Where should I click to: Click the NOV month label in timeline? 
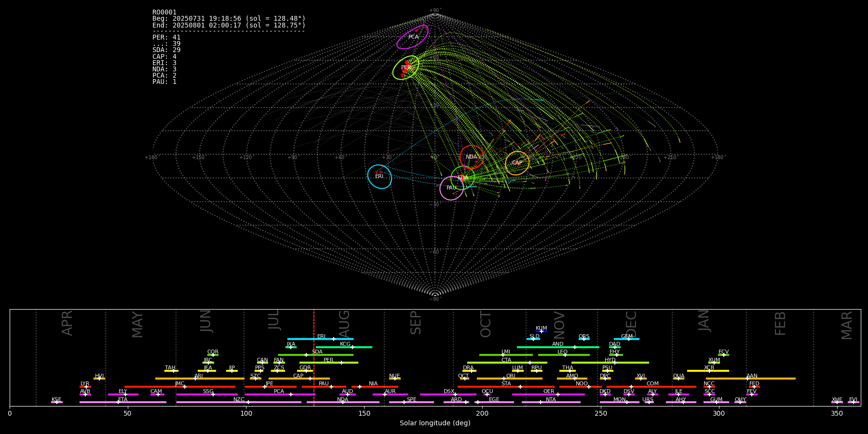(559, 325)
